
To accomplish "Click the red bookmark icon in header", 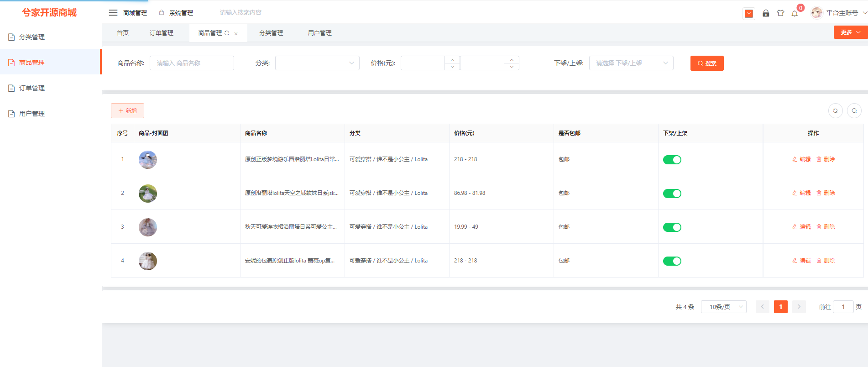I will 749,14.
